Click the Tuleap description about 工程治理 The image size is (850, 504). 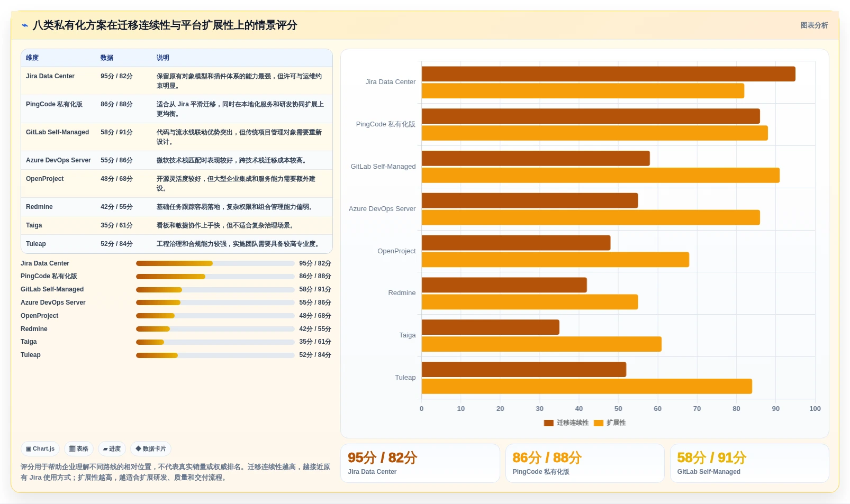[239, 244]
